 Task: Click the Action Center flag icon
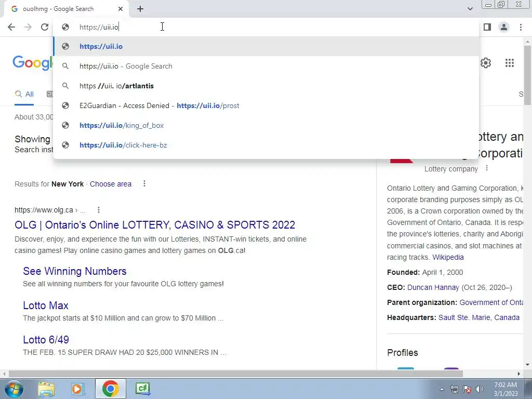click(467, 389)
